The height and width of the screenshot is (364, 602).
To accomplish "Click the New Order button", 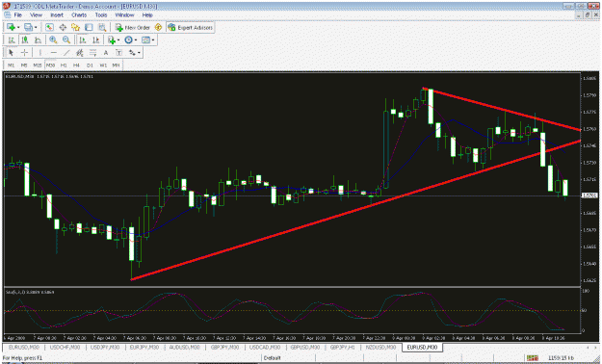I will pos(133,27).
